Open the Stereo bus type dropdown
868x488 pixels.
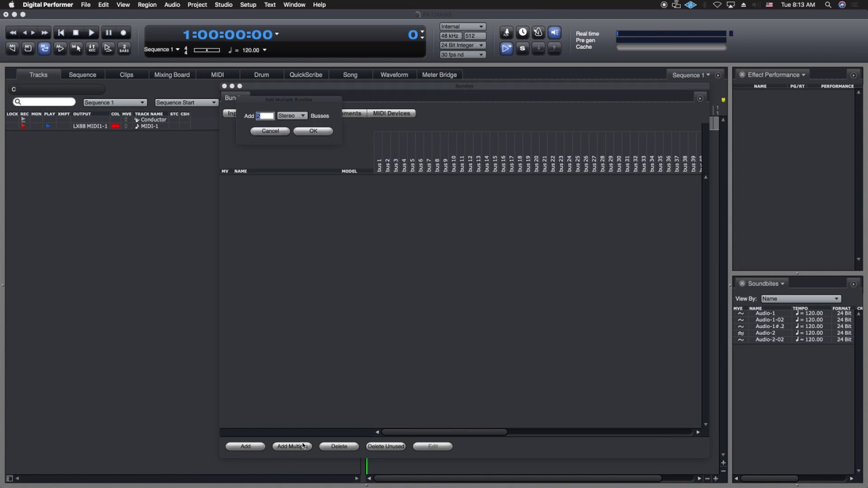coord(292,116)
